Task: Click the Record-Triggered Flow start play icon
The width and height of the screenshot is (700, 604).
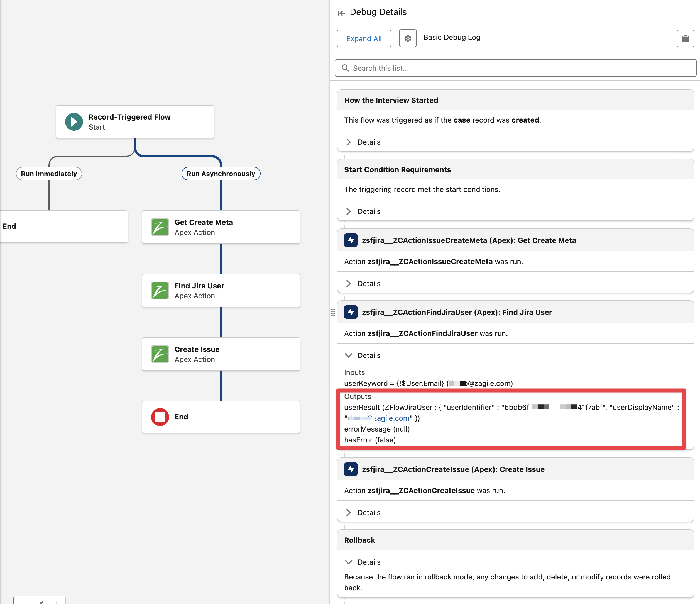Action: click(74, 122)
